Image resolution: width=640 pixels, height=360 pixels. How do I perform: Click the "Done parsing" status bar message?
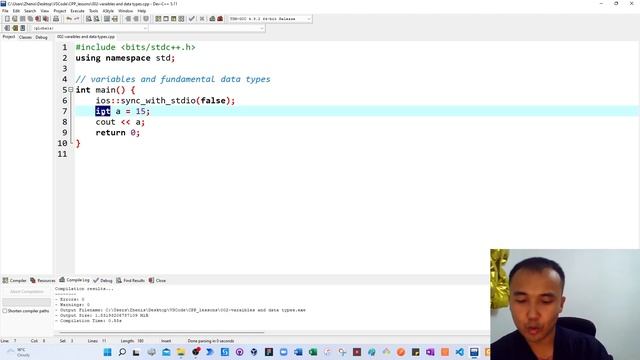click(x=211, y=341)
